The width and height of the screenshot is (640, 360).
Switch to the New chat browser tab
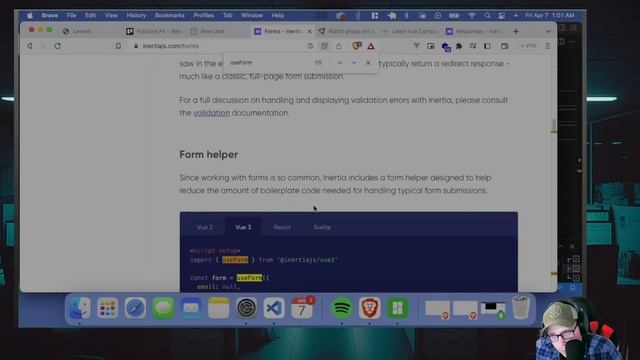click(x=218, y=31)
